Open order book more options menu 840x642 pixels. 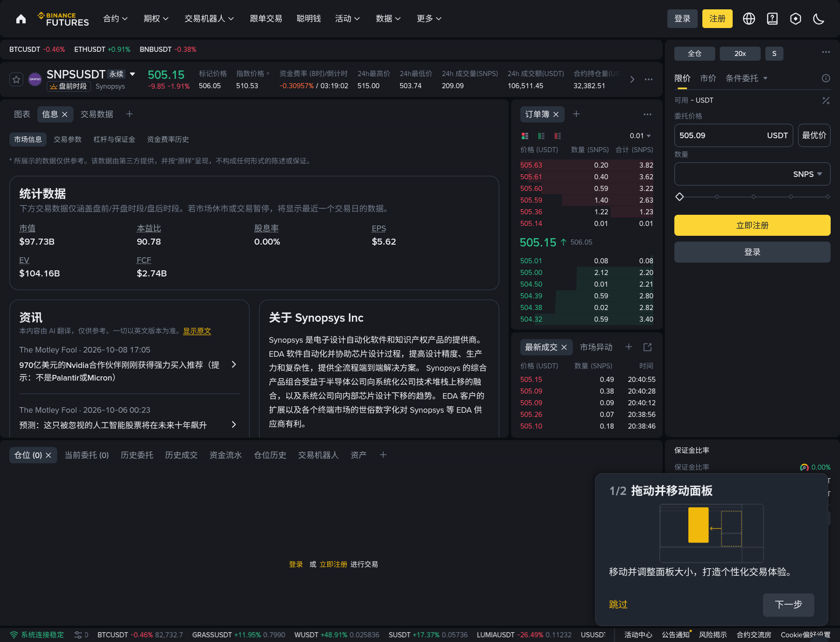pyautogui.click(x=647, y=114)
